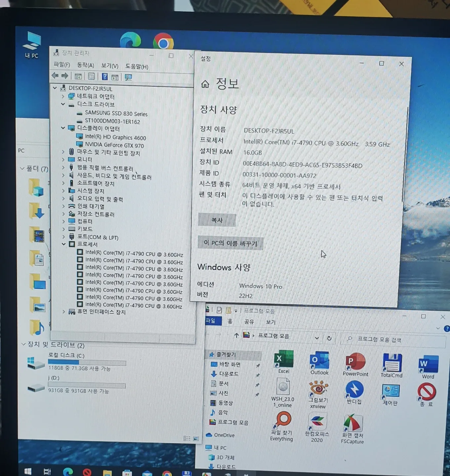The width and height of the screenshot is (450, 476).
Task: Click Device Manager help toolbar icon
Action: coord(105,77)
